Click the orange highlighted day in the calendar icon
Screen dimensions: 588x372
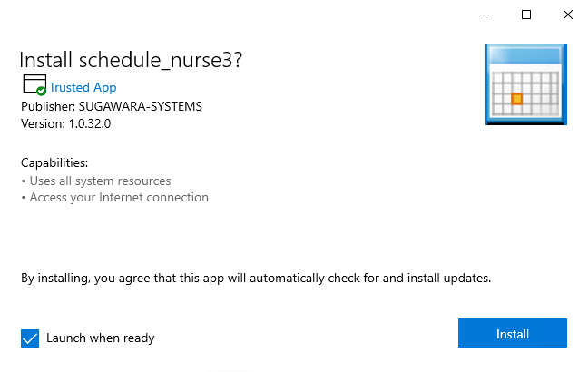click(516, 99)
